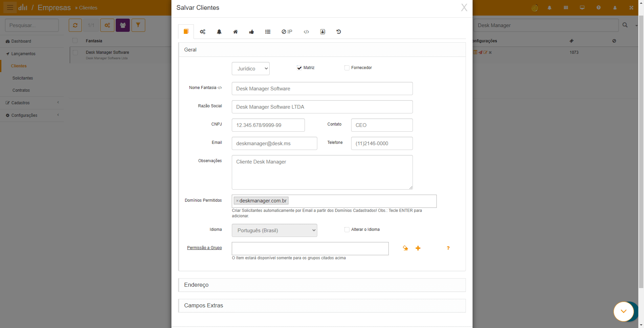Open the Permissão a Grupo link
Viewport: 644px width, 328px height.
204,248
